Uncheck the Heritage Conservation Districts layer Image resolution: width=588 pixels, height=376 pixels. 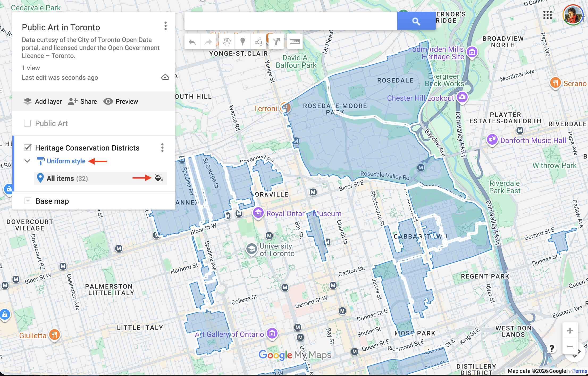click(x=28, y=148)
